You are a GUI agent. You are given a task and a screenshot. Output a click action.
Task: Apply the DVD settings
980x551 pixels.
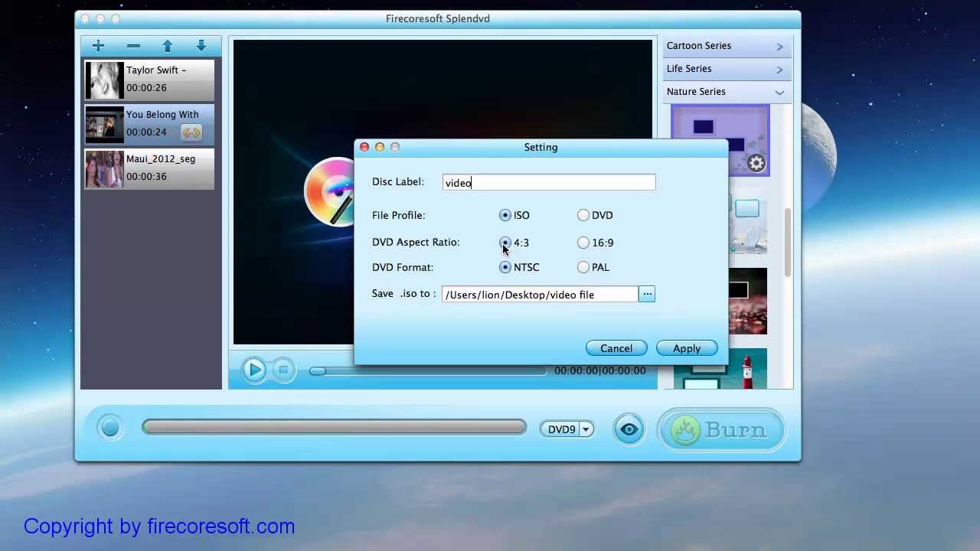click(687, 348)
